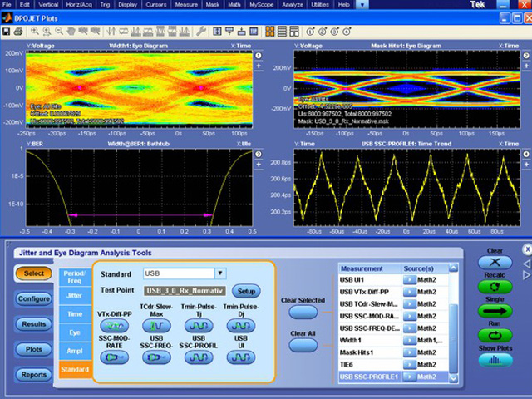Image resolution: width=532 pixels, height=399 pixels.
Task: Switch to four-plot grid layout
Action: click(x=270, y=32)
